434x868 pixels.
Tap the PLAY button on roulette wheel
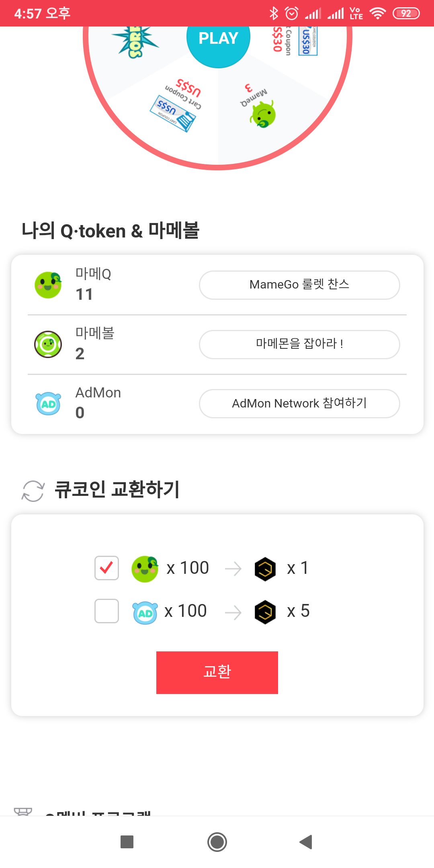coord(218,39)
